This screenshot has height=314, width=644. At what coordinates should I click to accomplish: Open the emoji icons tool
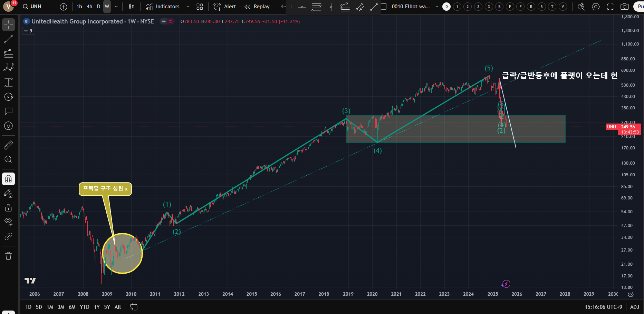click(x=8, y=126)
